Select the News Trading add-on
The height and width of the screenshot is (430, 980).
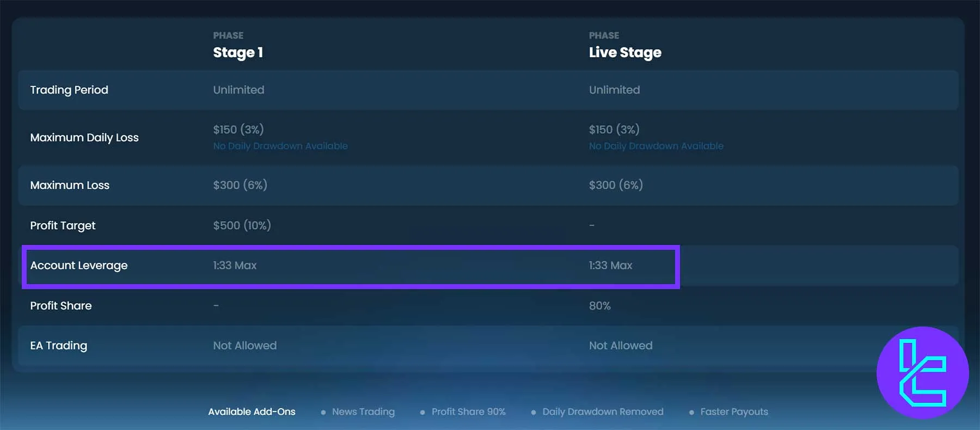pyautogui.click(x=363, y=412)
